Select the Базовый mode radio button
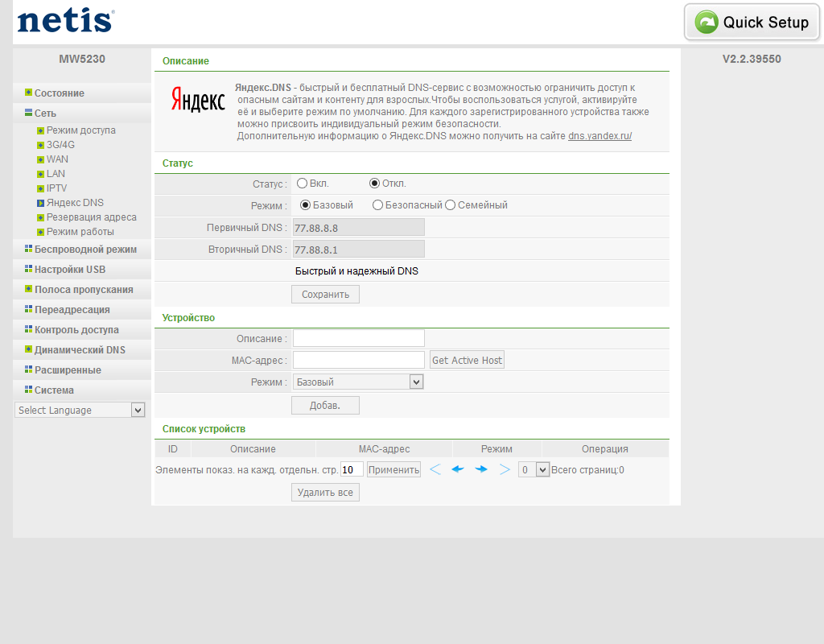The image size is (824, 644). tap(305, 205)
